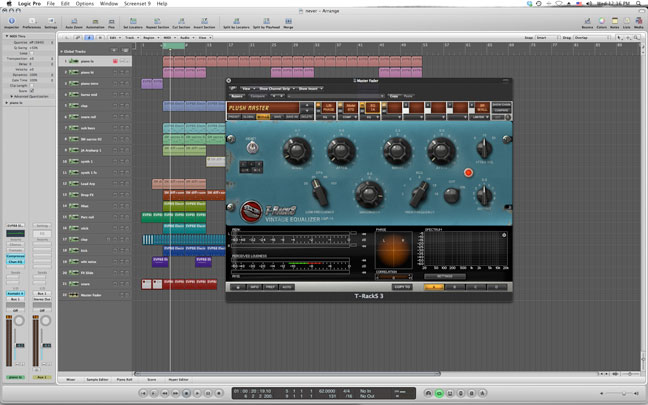Click the Cut Section toolbar icon
Image resolution: width=648 pixels, height=405 pixels.
click(x=181, y=21)
